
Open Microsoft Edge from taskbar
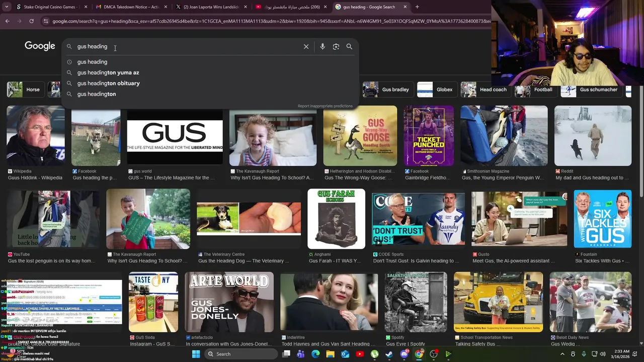pos(315,354)
